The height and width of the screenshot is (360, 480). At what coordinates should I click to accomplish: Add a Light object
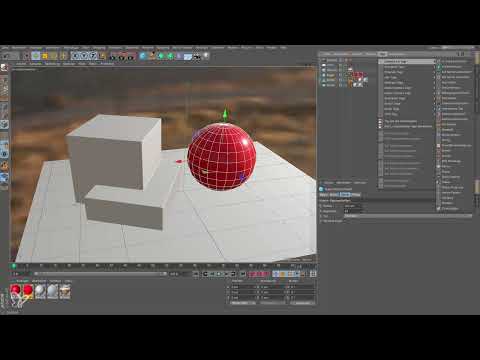tap(206, 56)
